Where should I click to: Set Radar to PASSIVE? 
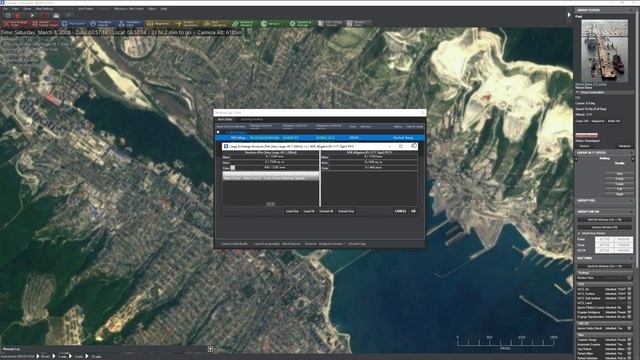(x=623, y=240)
